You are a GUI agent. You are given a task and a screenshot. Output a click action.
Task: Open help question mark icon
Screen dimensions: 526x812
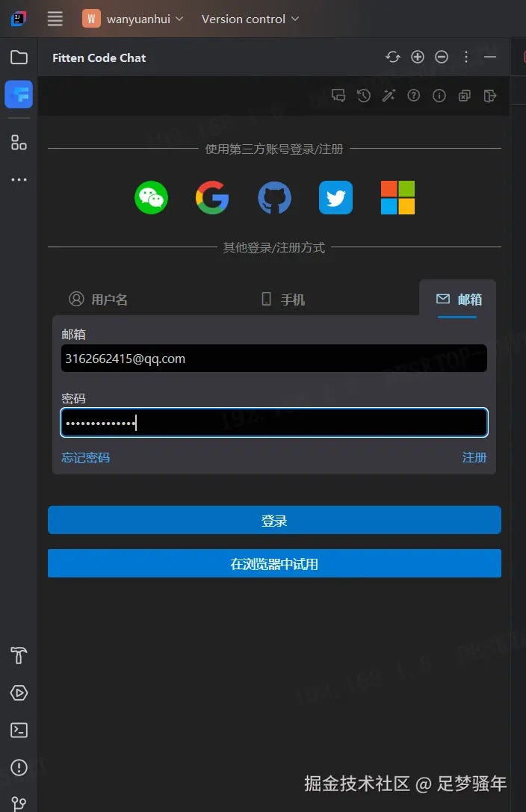tap(414, 96)
